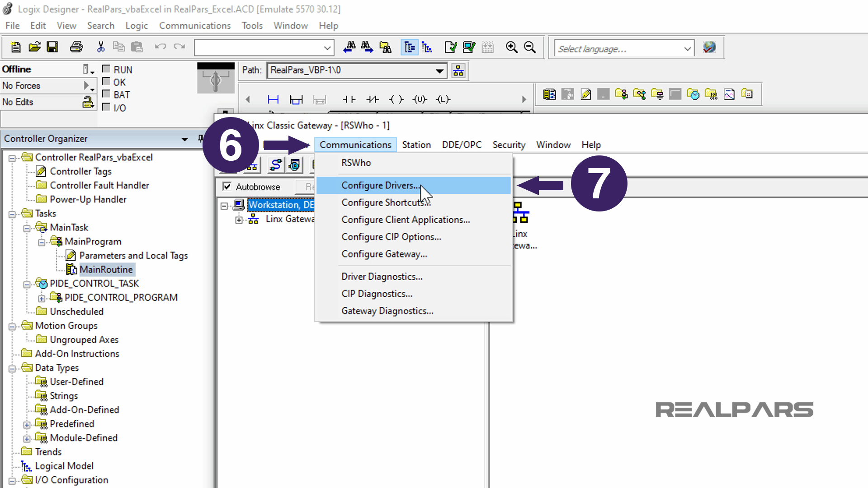Screen dimensions: 868x488
Task: Insert an Output Unlatch (OTU) coil
Action: [x=420, y=99]
